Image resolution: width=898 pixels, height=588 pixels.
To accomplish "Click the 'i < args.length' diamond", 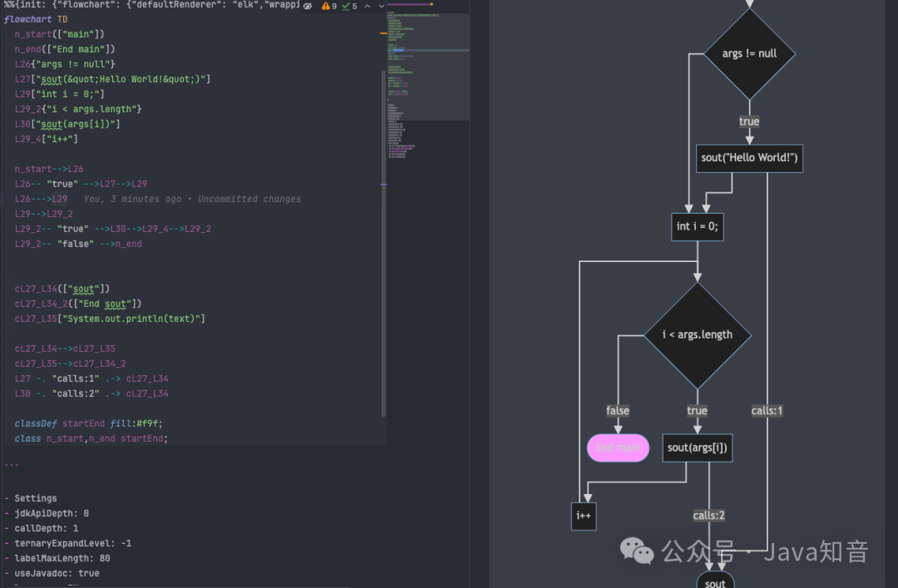I will tap(697, 334).
